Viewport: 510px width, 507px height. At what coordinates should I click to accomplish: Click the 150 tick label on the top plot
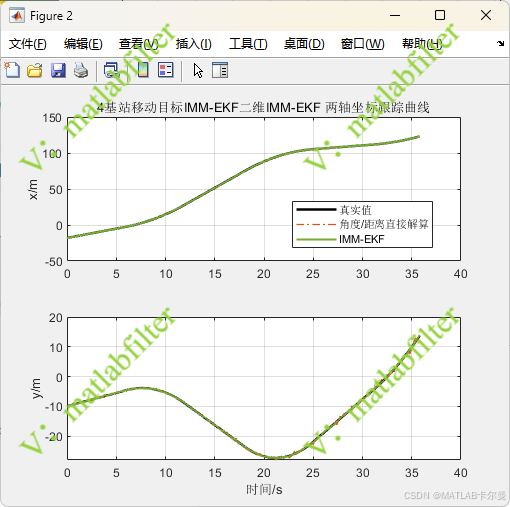click(52, 118)
